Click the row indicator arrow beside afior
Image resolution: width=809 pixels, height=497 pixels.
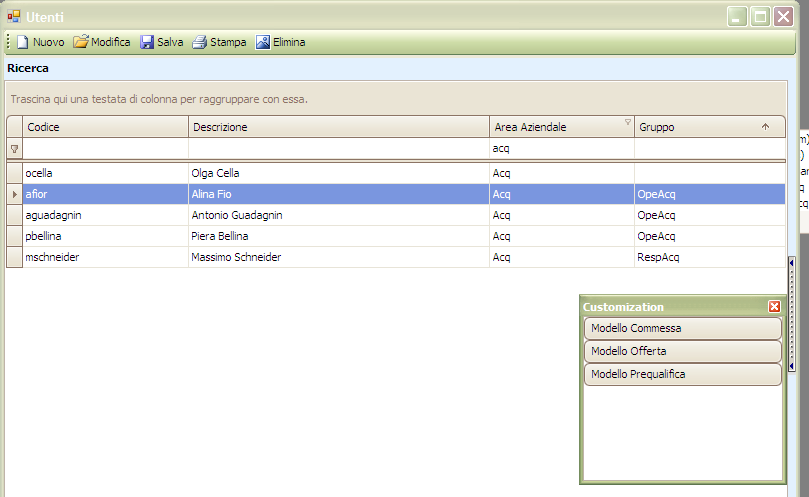pos(14,194)
